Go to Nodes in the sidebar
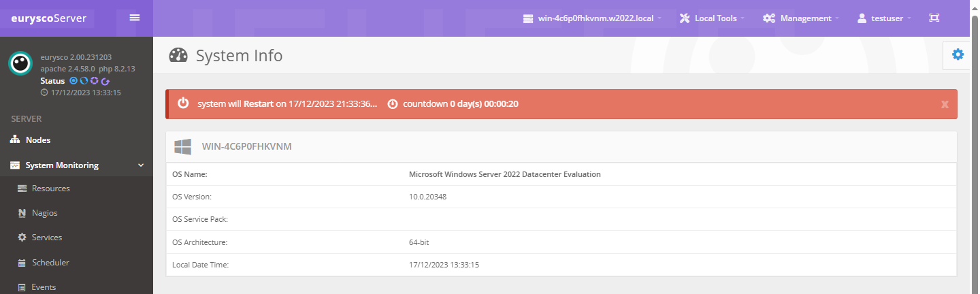Image resolution: width=980 pixels, height=294 pixels. click(38, 140)
